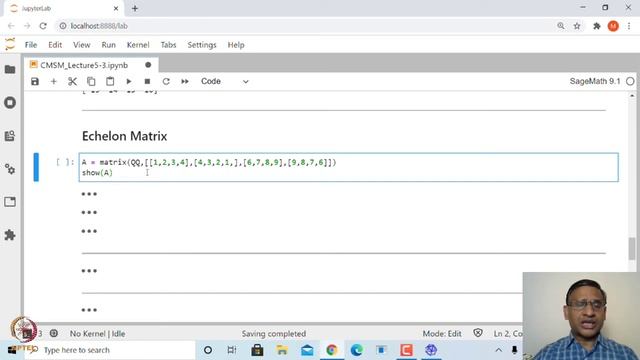Viewport: 640px width, 360px height.
Task: Cut the selected cell with scissors icon
Action: pos(72,81)
